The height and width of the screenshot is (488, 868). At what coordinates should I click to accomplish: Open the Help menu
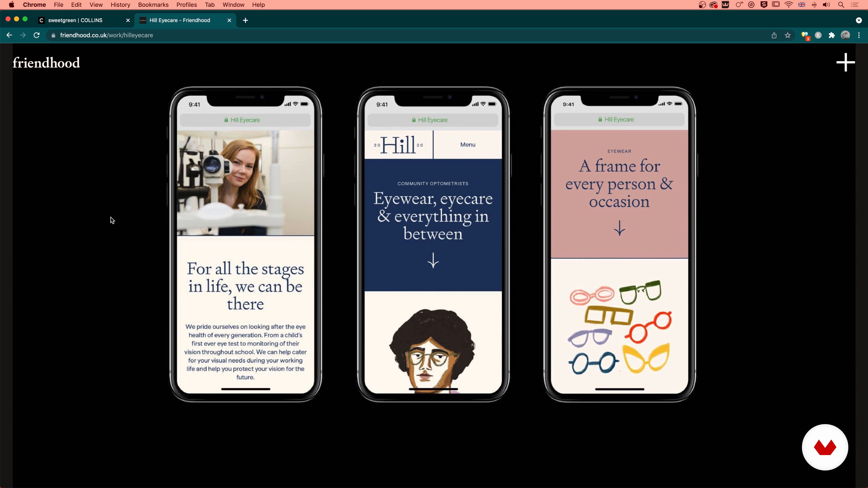click(x=258, y=5)
